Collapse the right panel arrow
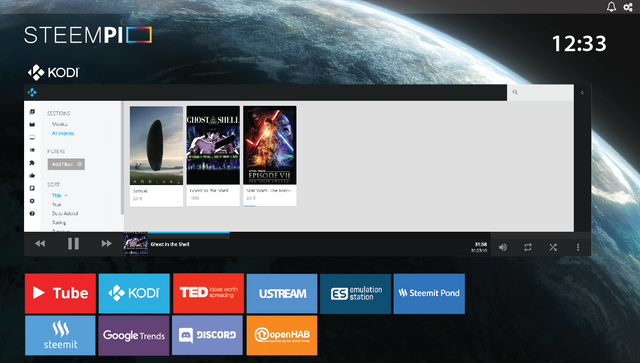The image size is (640, 363). (x=582, y=93)
